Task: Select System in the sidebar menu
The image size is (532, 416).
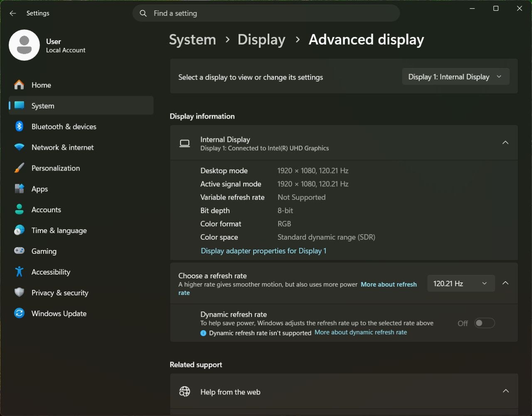Action: pos(81,106)
